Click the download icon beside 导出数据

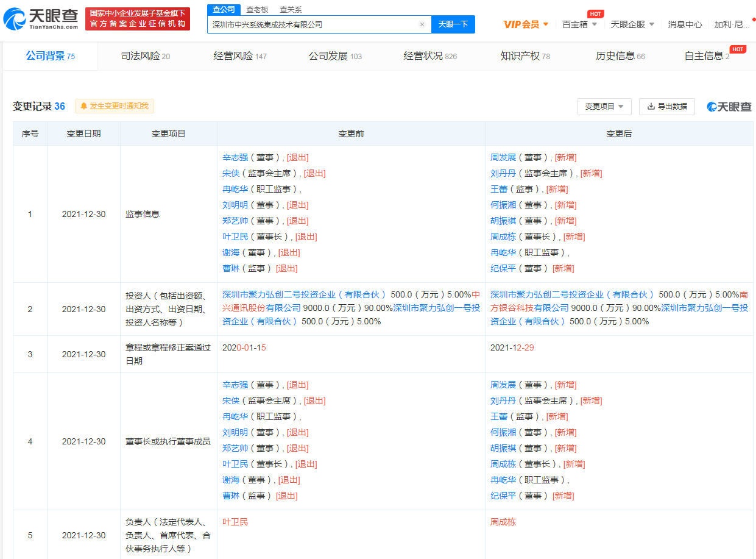[x=651, y=106]
